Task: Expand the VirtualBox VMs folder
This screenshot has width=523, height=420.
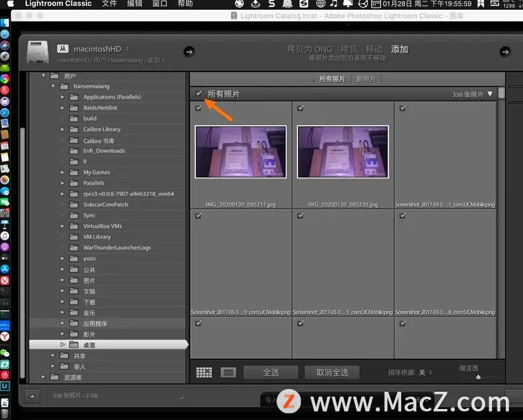Action: tap(63, 226)
